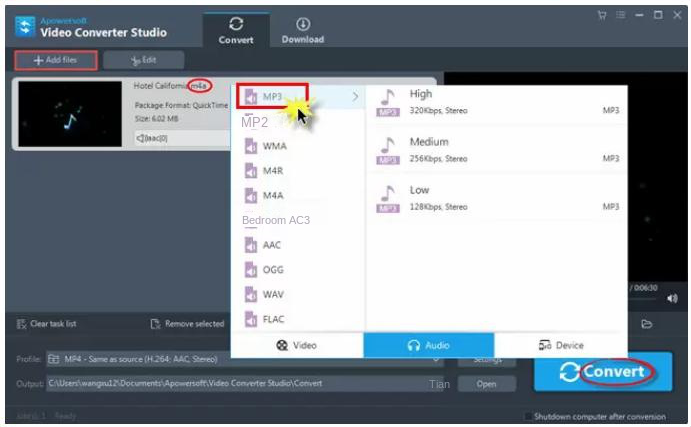691x427 pixels.
Task: Choose the FLAC format icon
Action: (x=250, y=319)
